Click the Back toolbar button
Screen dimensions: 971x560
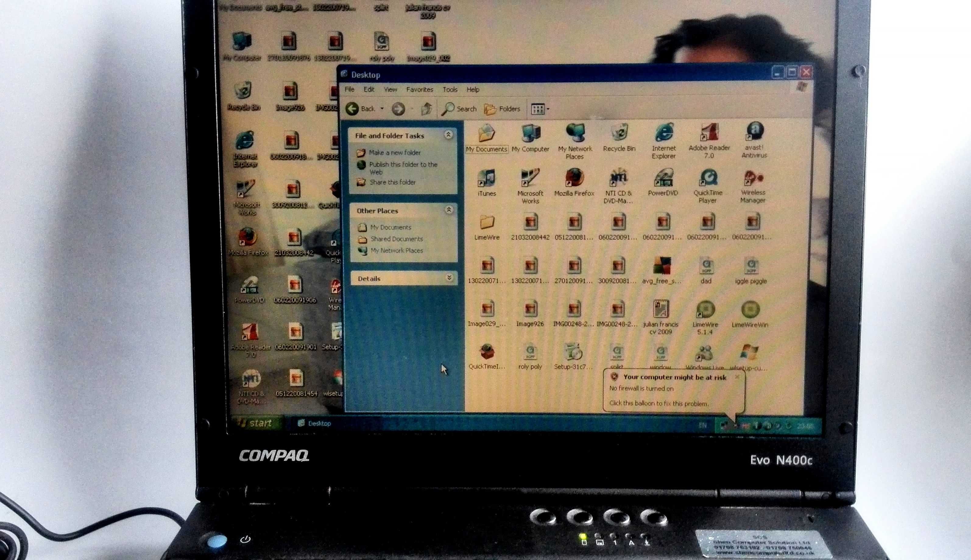[x=361, y=109]
